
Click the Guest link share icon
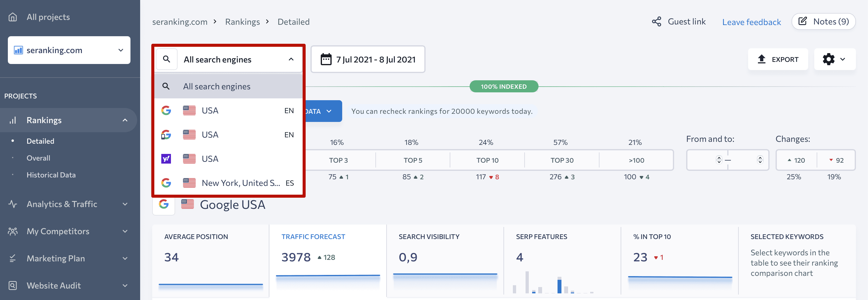(656, 21)
